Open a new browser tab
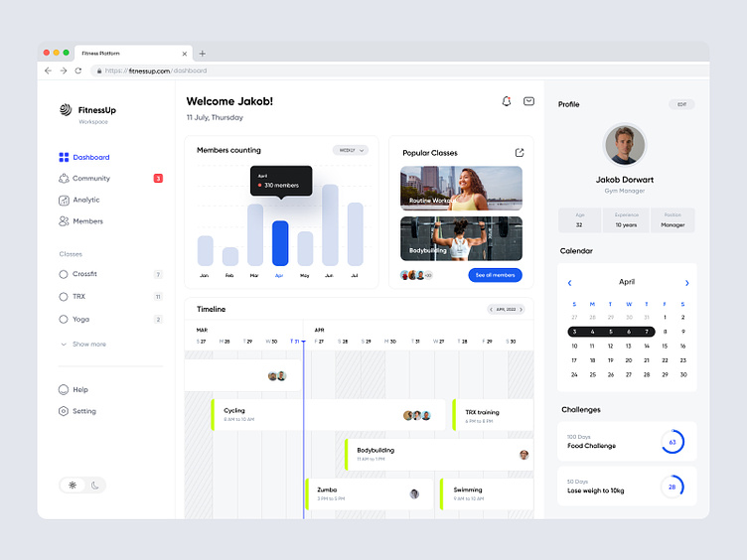747x560 pixels. [x=203, y=53]
